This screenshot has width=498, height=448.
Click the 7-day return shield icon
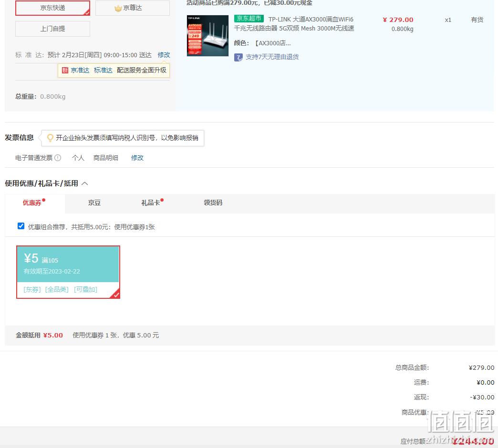pyautogui.click(x=238, y=57)
